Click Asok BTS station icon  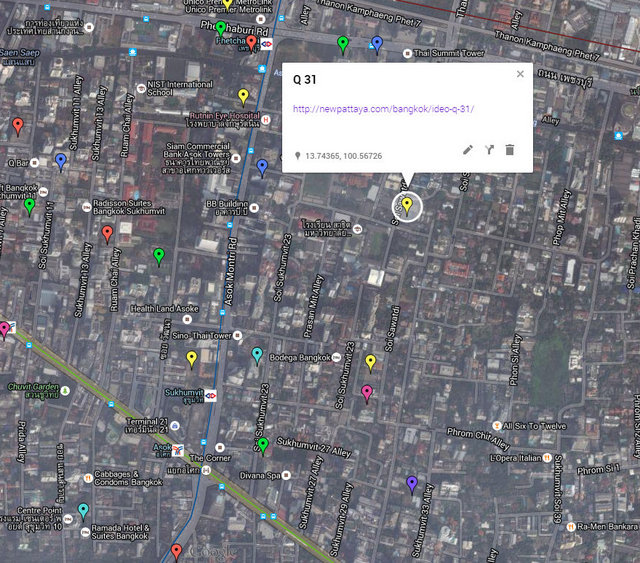click(178, 450)
